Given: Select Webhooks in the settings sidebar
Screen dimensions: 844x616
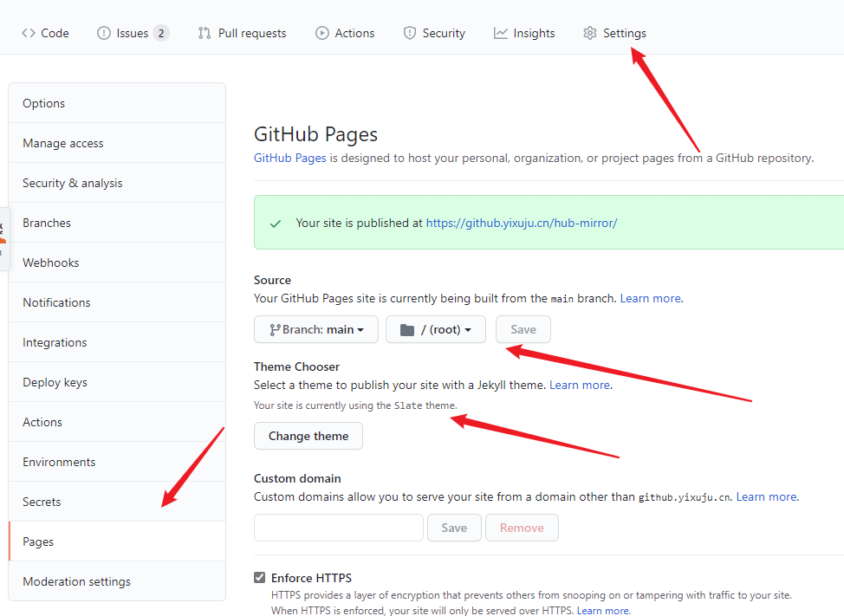Looking at the screenshot, I should click(117, 263).
